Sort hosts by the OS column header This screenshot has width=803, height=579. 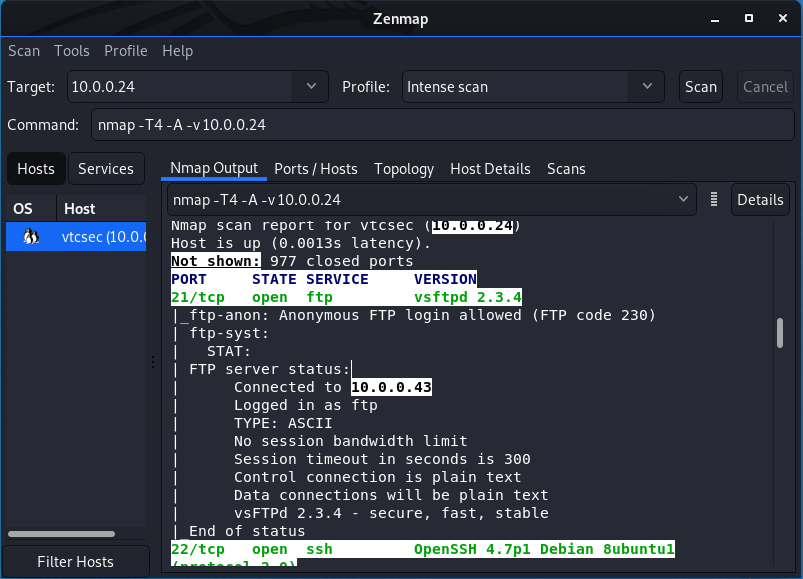[x=31, y=208]
